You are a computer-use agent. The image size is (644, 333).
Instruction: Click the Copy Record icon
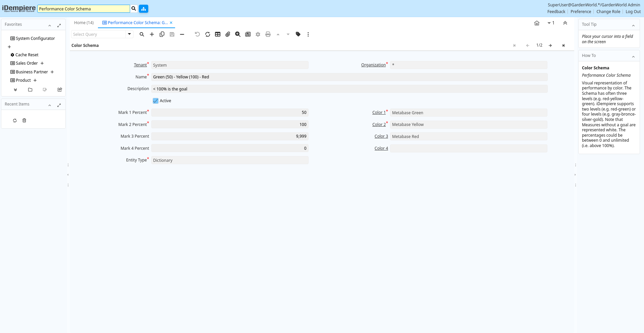tap(162, 34)
